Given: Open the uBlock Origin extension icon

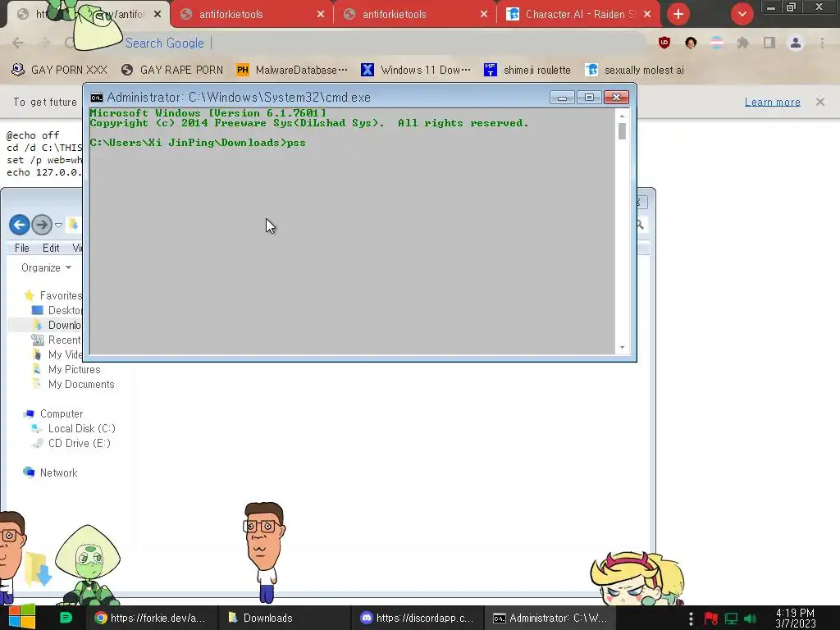Looking at the screenshot, I should [x=664, y=43].
